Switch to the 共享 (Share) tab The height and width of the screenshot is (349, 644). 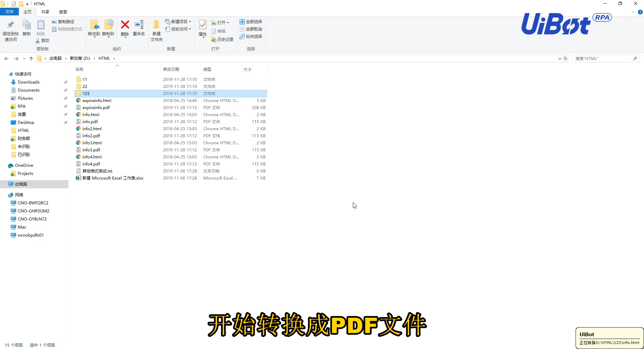pyautogui.click(x=45, y=12)
